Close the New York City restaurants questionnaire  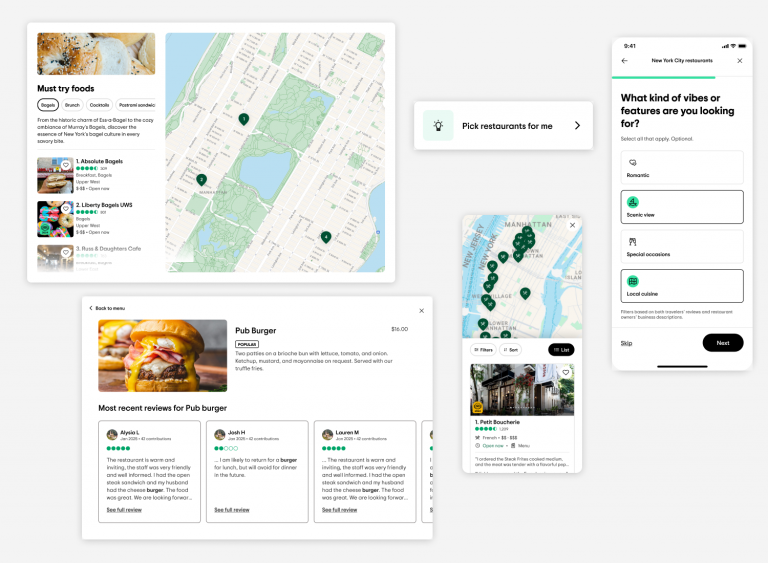(740, 61)
